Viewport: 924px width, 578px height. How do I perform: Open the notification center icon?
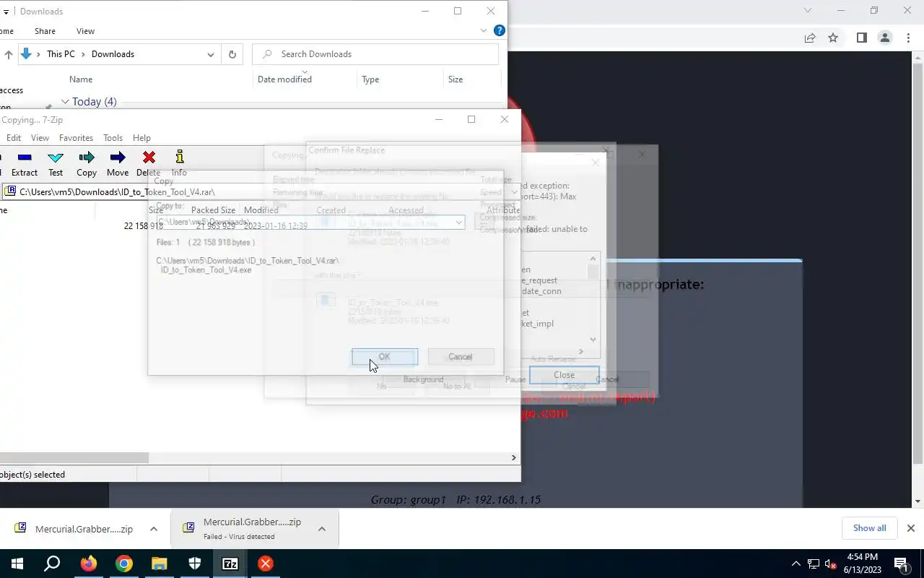(x=902, y=564)
